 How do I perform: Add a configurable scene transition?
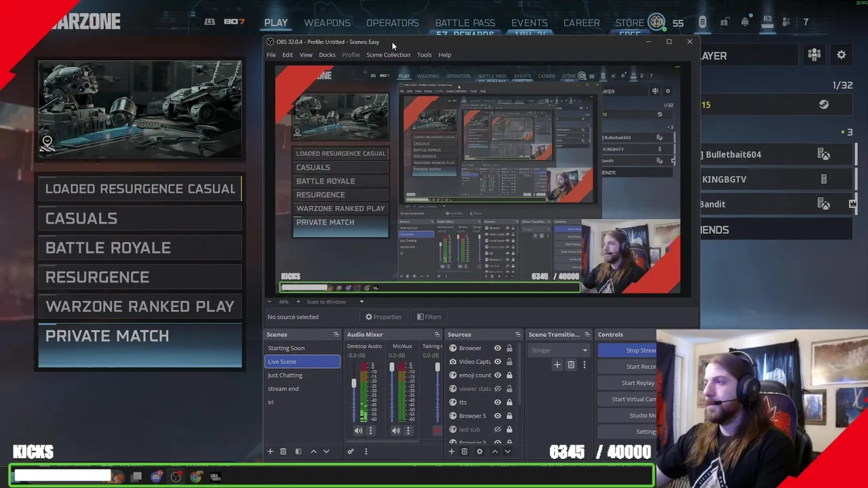(557, 365)
